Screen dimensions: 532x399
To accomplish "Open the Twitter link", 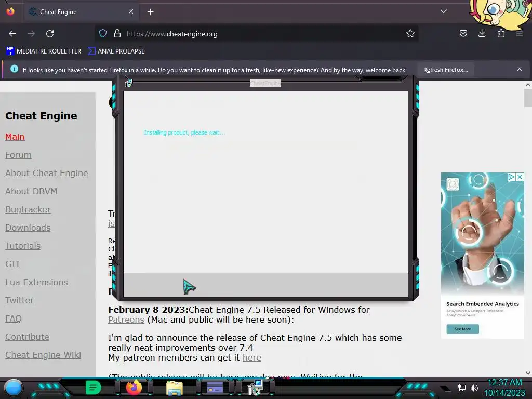I will (19, 301).
